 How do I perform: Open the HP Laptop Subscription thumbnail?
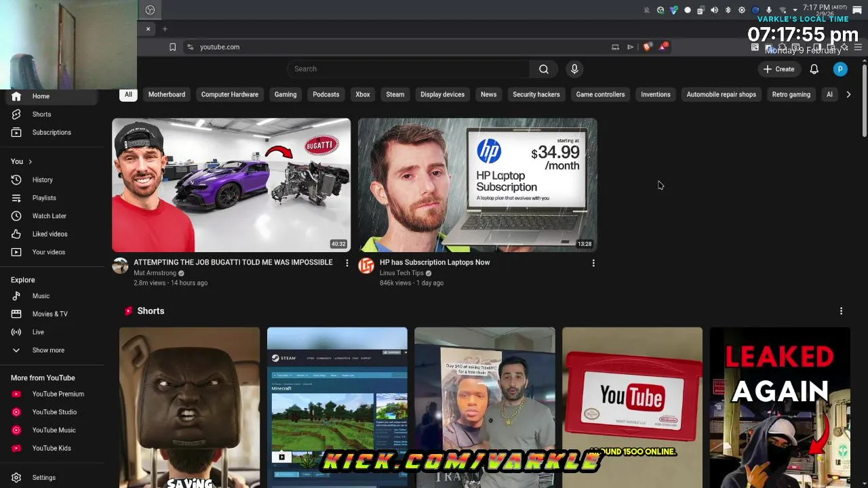(477, 185)
